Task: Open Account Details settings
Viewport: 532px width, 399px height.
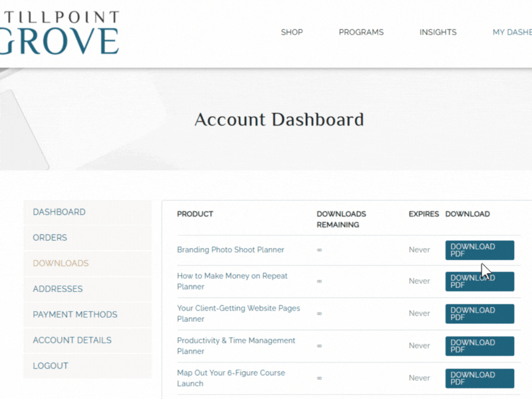Action: (x=71, y=340)
